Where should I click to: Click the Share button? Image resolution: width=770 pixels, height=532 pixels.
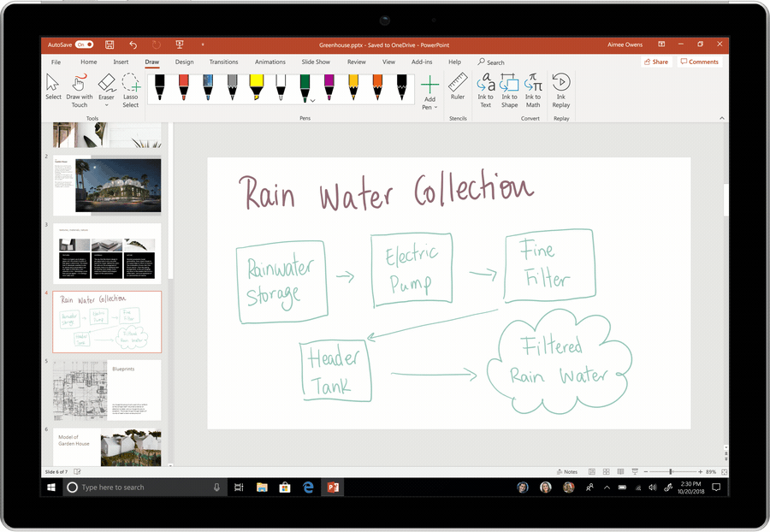(655, 62)
